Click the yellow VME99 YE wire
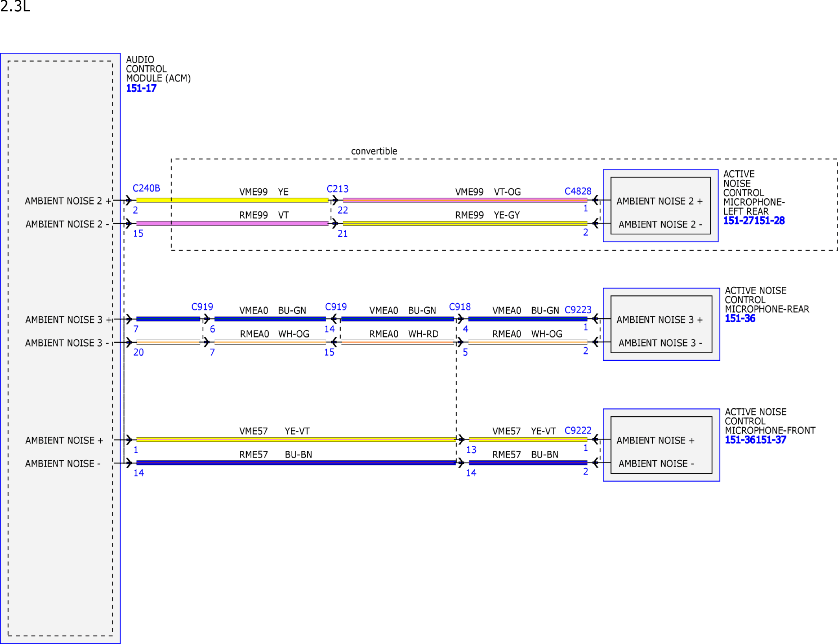This screenshot has height=644, width=838. point(232,200)
